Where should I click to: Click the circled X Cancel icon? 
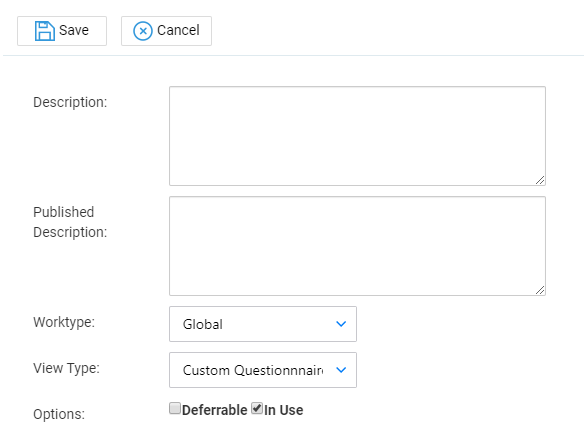143,31
